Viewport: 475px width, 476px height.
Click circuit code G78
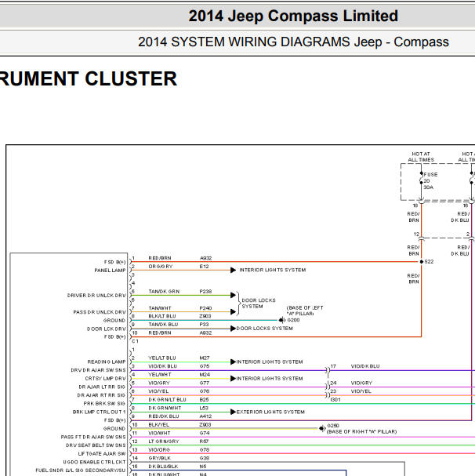pyautogui.click(x=205, y=449)
